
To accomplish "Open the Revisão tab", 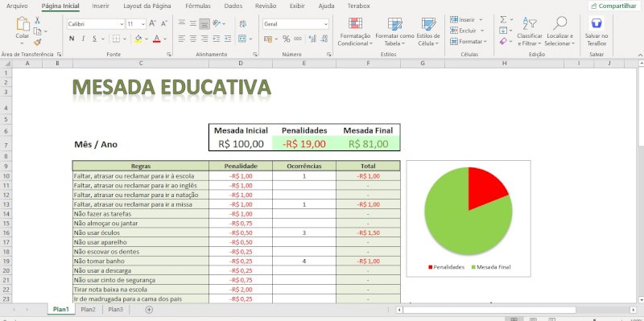I will click(x=266, y=6).
